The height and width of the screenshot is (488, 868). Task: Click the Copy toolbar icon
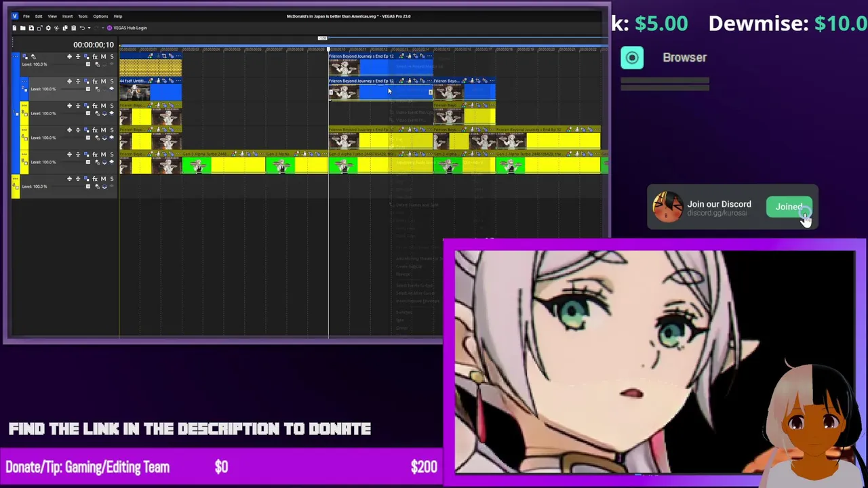point(65,28)
